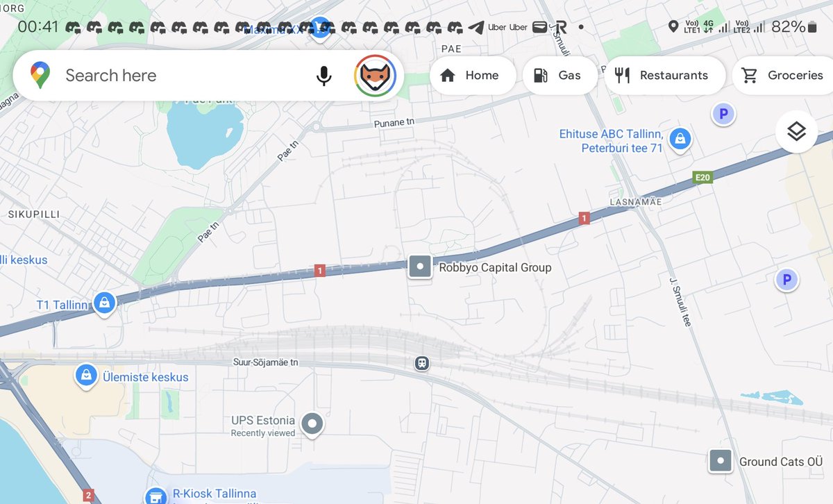The image size is (833, 504).
Task: Tap the Ground Cats OÜ marker
Action: 721,460
